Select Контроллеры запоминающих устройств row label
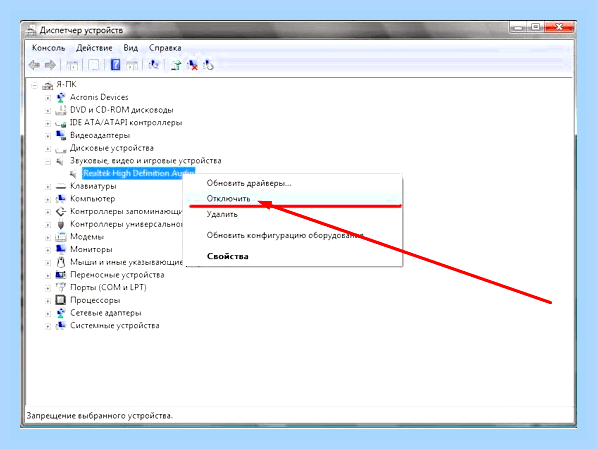Viewport: 597px width, 449px height. coord(126,211)
